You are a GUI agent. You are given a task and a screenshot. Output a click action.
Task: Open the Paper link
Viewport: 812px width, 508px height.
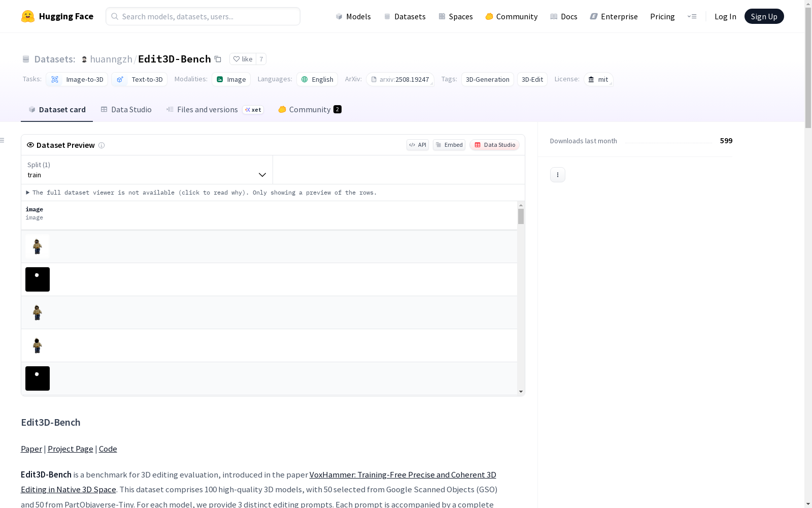pos(31,449)
